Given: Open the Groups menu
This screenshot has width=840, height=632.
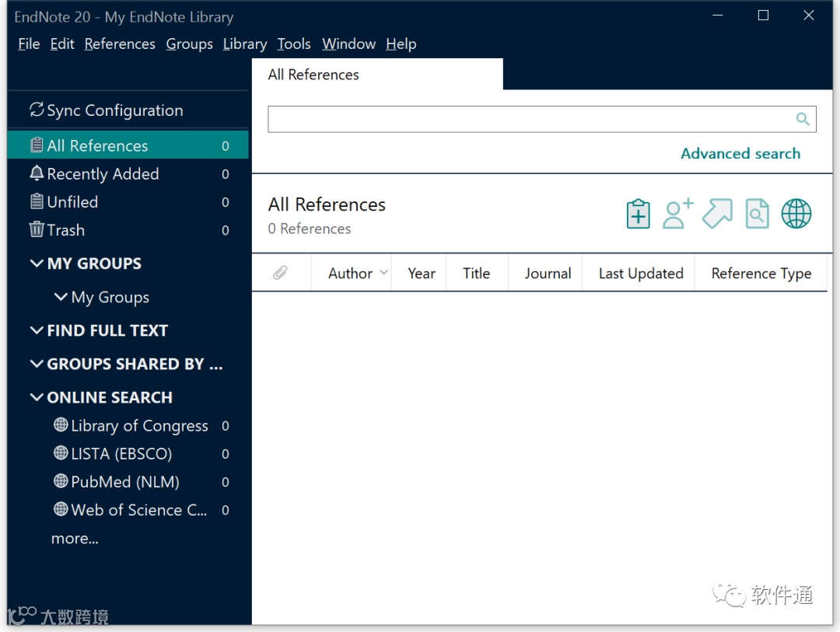Looking at the screenshot, I should point(189,44).
